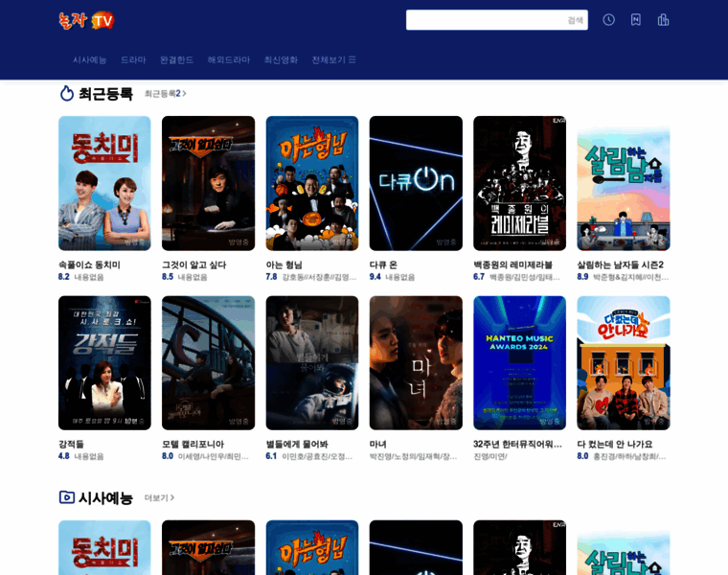Click the video icon beside 시사예능 heading
The height and width of the screenshot is (575, 728).
click(x=66, y=497)
